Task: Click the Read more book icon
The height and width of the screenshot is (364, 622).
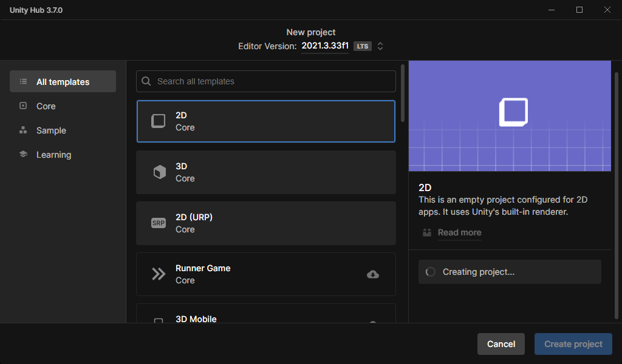Action: click(427, 232)
